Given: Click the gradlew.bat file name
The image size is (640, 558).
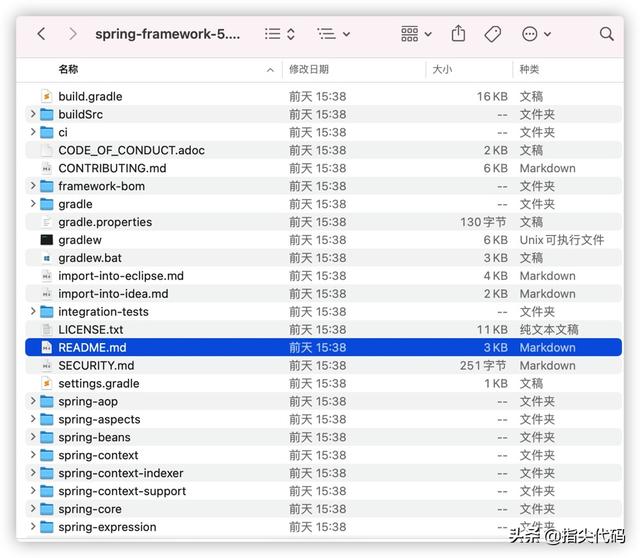Looking at the screenshot, I should point(90,258).
